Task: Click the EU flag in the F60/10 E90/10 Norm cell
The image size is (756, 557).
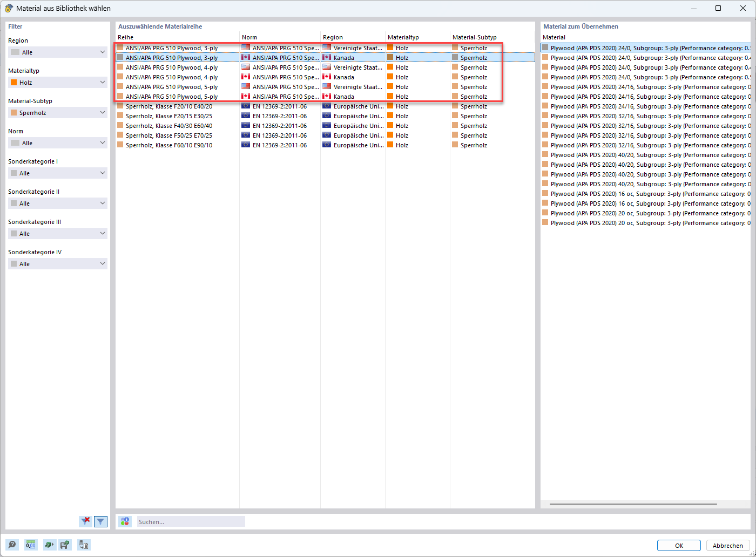Action: pos(246,145)
